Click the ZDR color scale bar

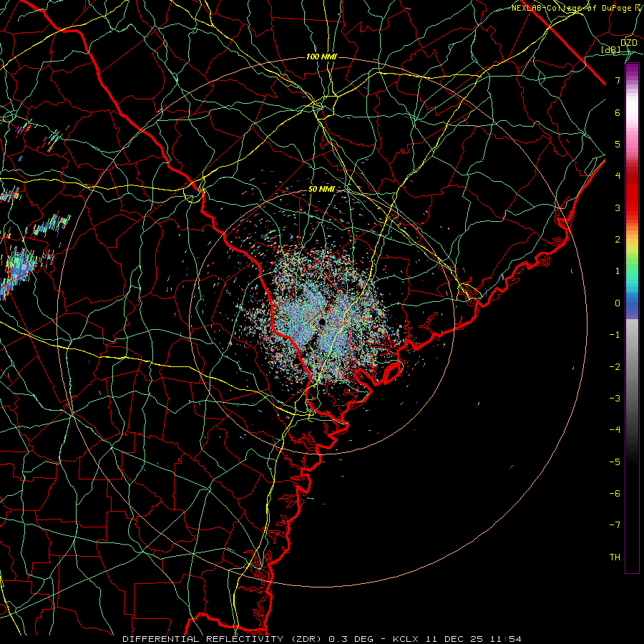click(x=632, y=318)
